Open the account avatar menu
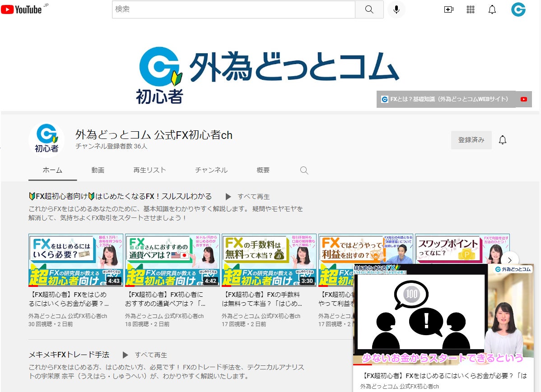541x392 pixels. (x=518, y=9)
